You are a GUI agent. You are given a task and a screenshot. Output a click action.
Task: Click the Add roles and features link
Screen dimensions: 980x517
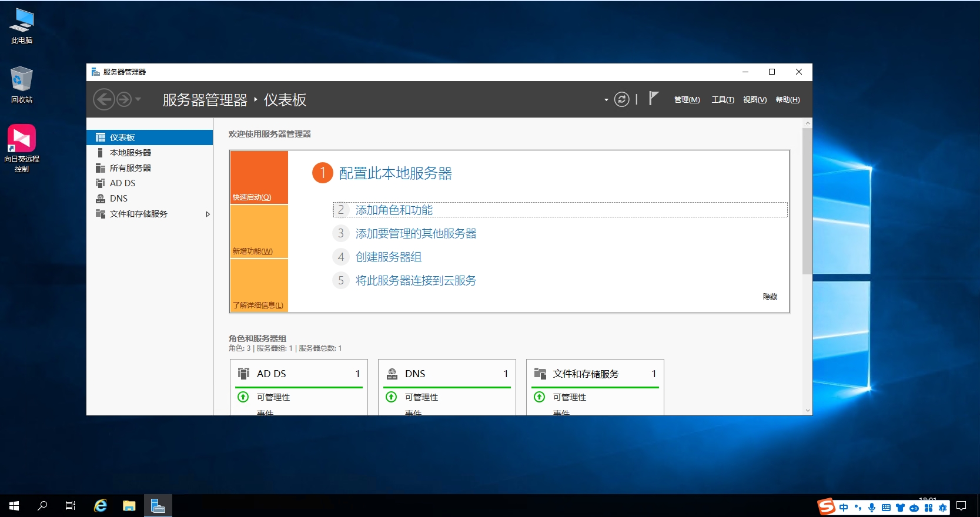[394, 210]
